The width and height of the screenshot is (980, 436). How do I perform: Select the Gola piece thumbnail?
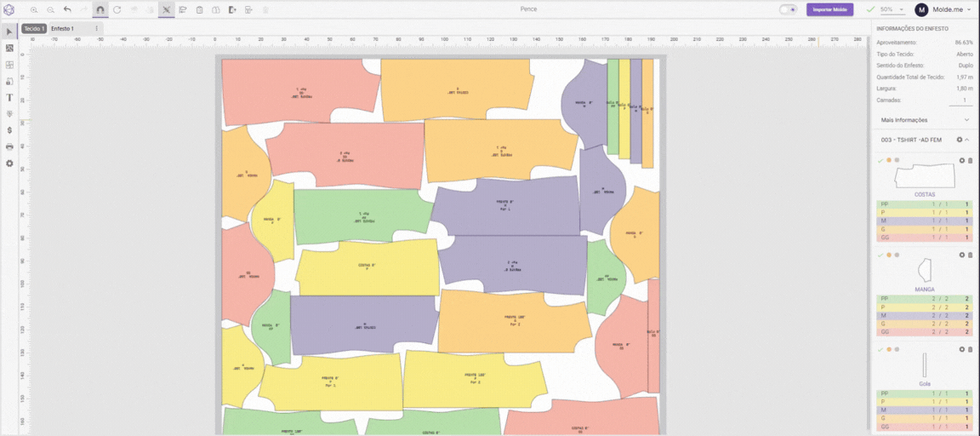[x=925, y=364]
